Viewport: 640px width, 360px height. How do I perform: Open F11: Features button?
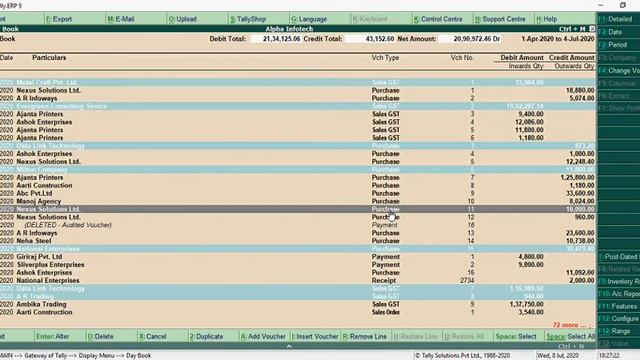point(618,306)
